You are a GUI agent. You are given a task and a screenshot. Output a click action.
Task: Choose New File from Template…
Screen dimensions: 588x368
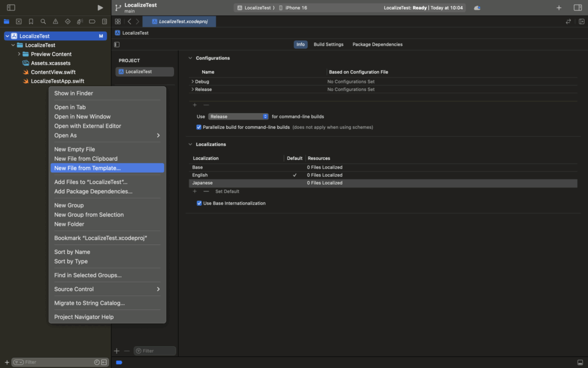[107, 168]
